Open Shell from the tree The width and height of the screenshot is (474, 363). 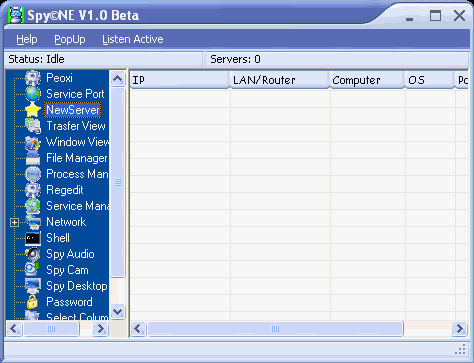[x=58, y=238]
